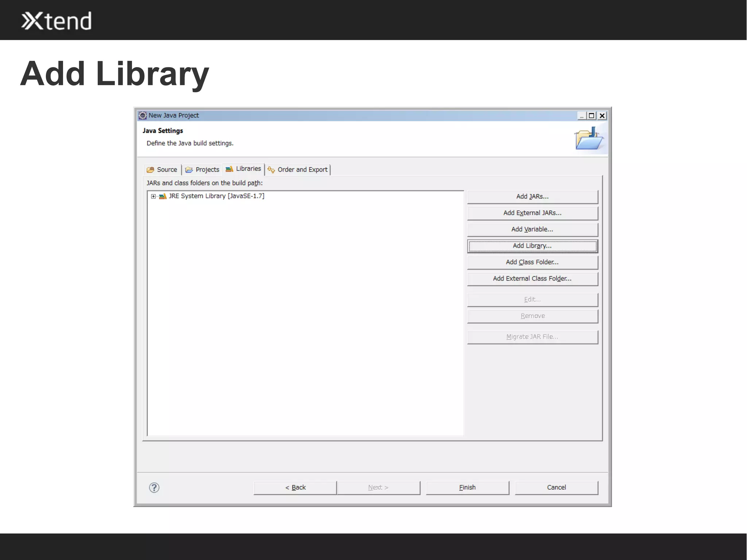Click 'Define the Java build settings.' text
The image size is (747, 560).
[x=190, y=143]
